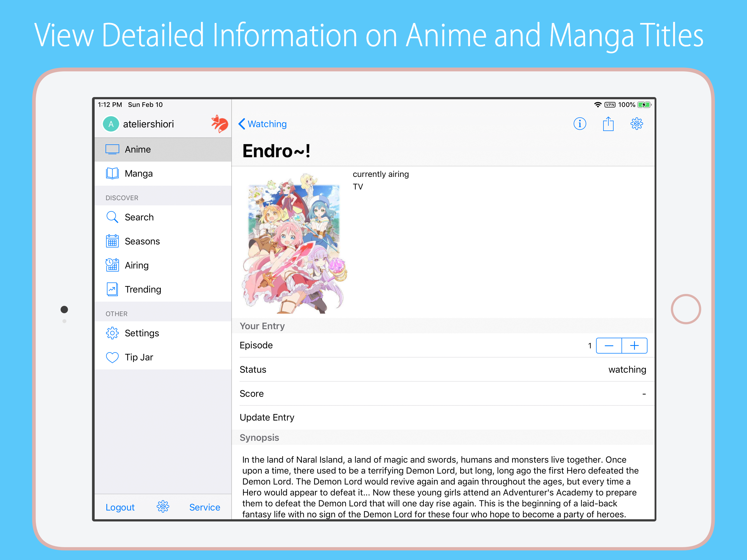Decrease the episode count with minus
747x560 pixels.
click(609, 346)
